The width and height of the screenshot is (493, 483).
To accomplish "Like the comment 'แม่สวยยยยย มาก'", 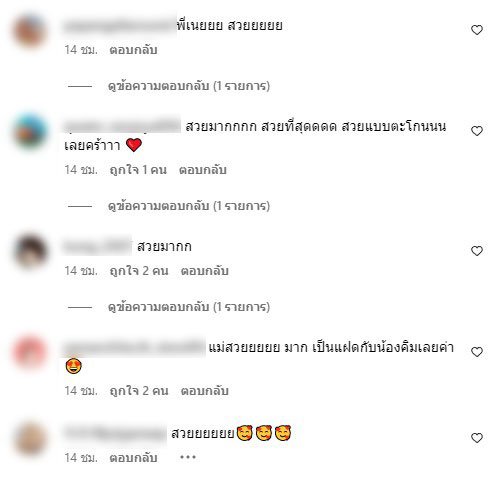I will click(x=477, y=352).
